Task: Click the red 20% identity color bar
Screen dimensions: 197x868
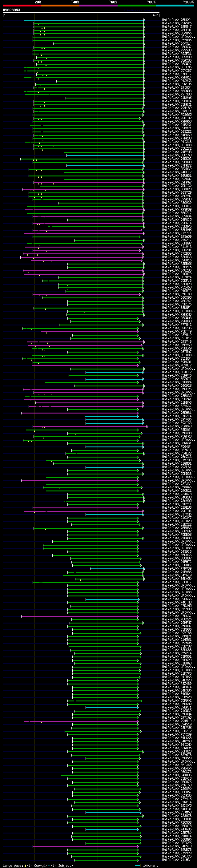Action: 22,6
